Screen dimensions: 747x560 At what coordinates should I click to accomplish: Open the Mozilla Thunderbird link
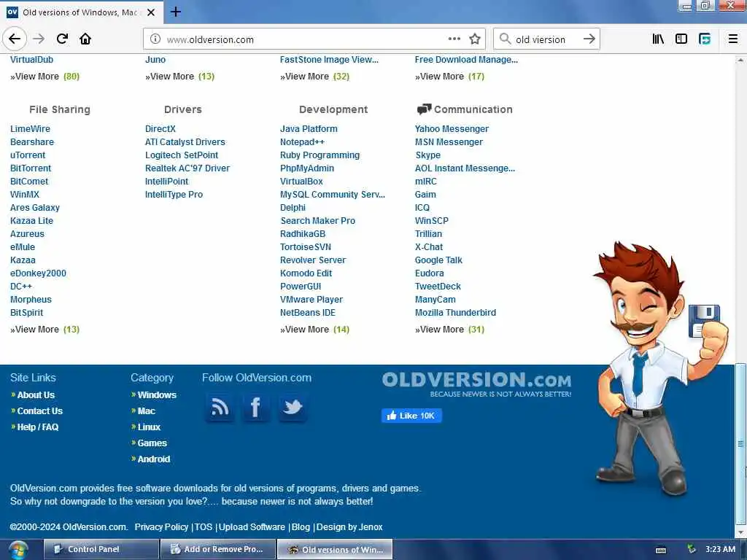(455, 313)
